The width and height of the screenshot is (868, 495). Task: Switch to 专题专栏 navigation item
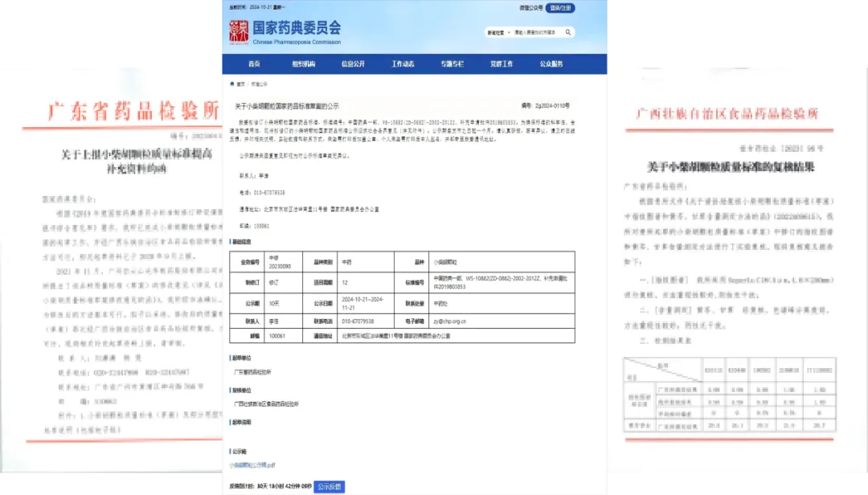[x=452, y=64]
